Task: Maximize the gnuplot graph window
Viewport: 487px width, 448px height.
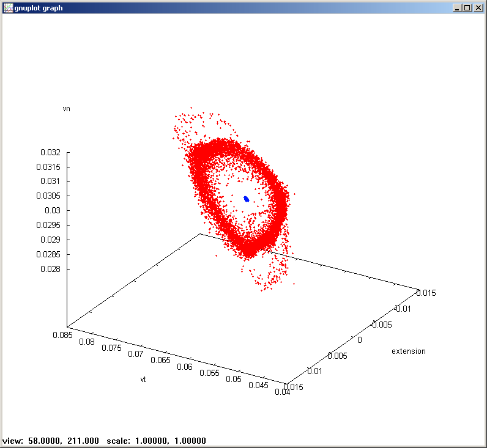Action: [467, 8]
